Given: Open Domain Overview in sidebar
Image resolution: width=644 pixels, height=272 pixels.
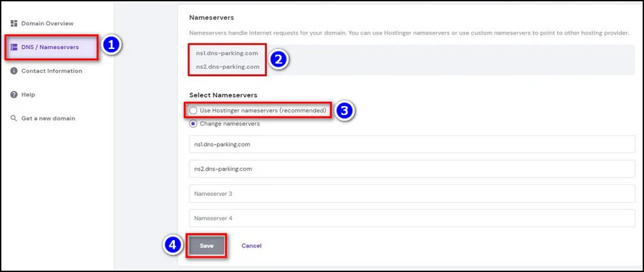Looking at the screenshot, I should [46, 23].
